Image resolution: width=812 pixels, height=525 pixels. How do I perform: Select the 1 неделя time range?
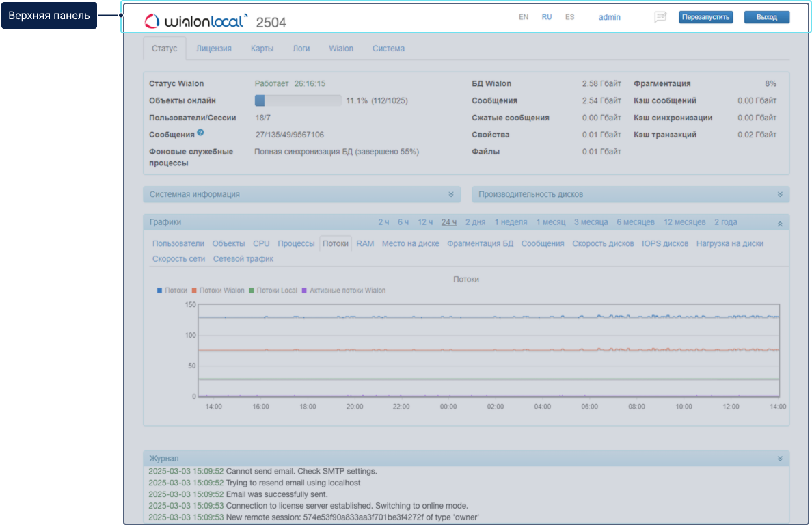[511, 222]
